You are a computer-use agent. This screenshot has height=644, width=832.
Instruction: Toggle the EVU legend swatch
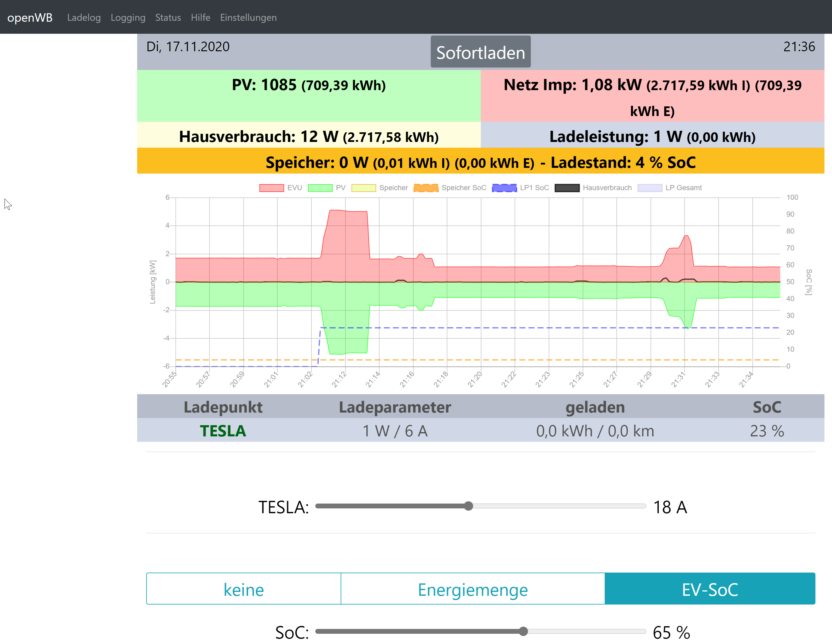[271, 188]
